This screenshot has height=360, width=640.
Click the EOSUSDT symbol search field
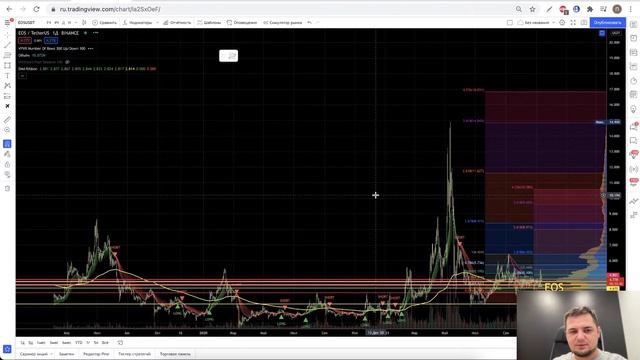tap(27, 22)
